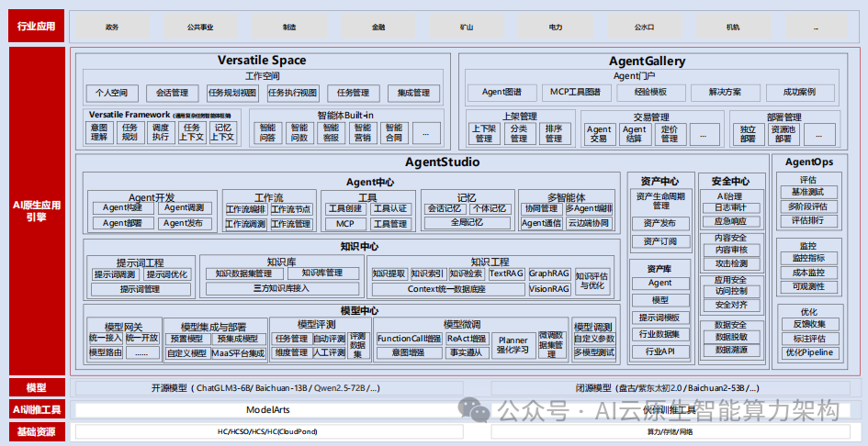Image resolution: width=868 pixels, height=446 pixels.
Task: Select the 行业API box in 资产库
Action: pos(659,351)
